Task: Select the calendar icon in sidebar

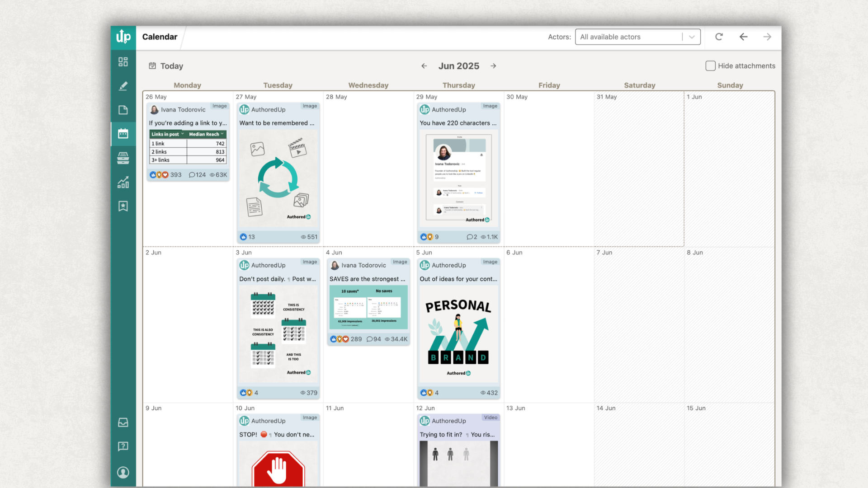Action: tap(123, 134)
